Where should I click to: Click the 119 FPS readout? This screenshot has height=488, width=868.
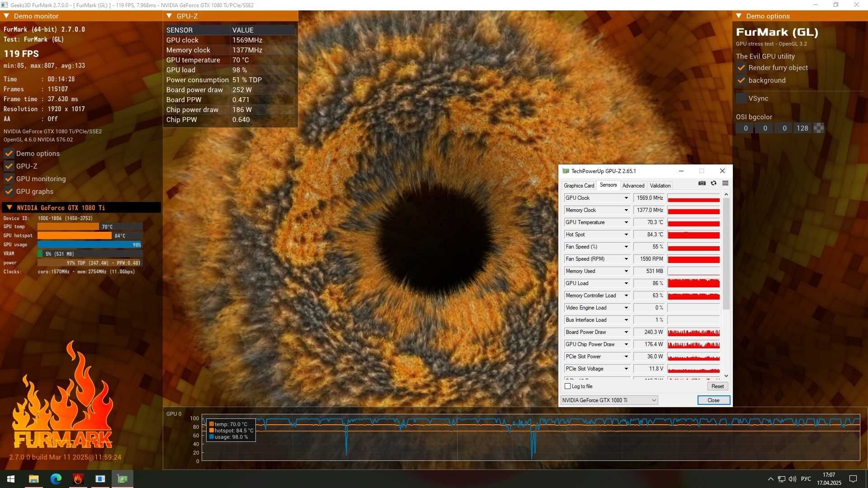point(21,54)
